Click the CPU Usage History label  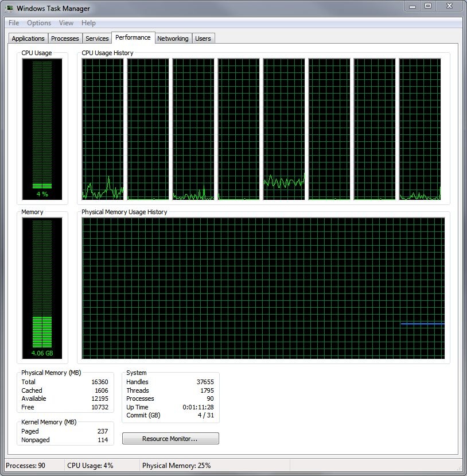107,53
